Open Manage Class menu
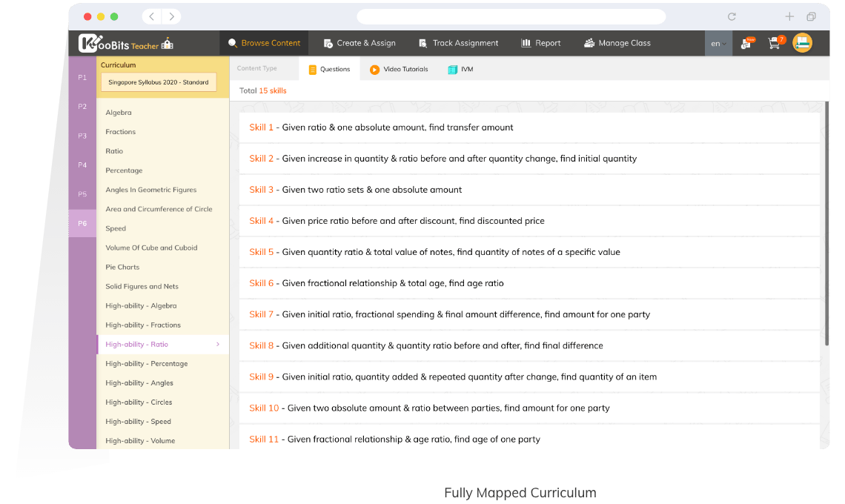 tap(617, 43)
